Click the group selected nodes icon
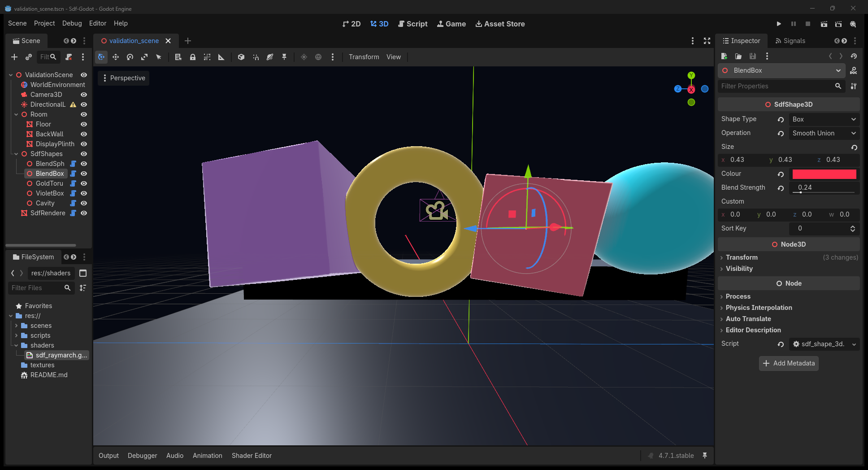This screenshot has width=868, height=470. [207, 57]
